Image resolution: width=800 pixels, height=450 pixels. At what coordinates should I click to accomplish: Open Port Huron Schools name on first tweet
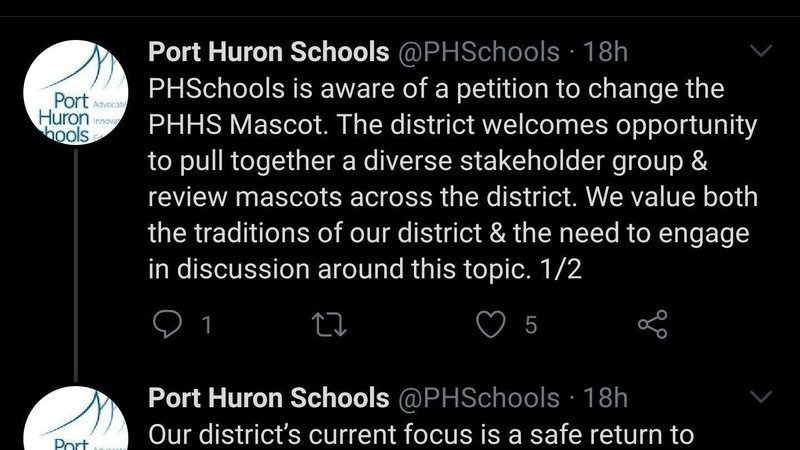[x=268, y=51]
